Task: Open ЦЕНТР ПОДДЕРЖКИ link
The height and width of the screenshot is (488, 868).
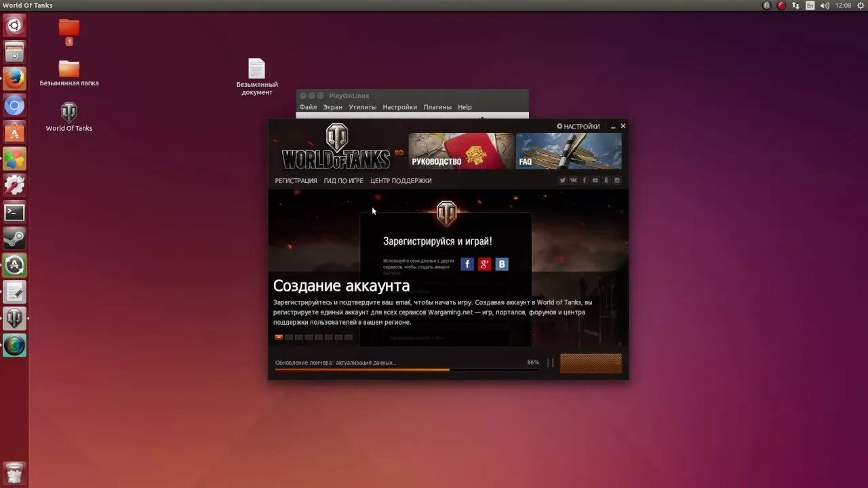Action: tap(401, 181)
